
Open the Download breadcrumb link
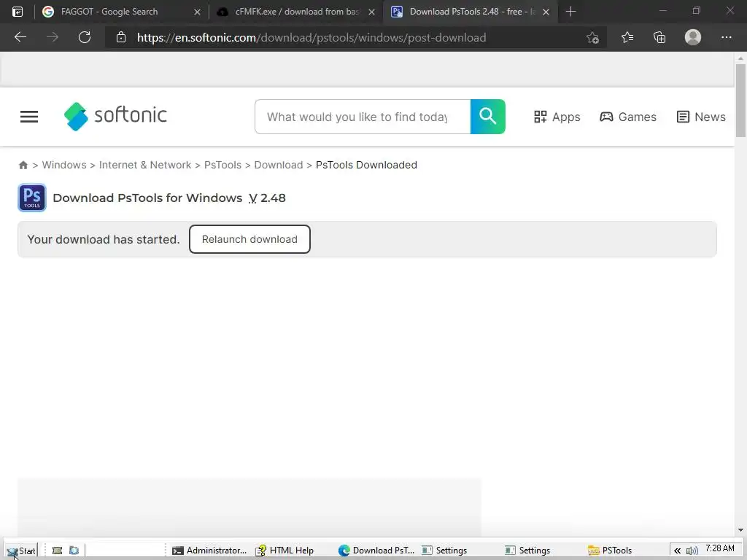278,165
